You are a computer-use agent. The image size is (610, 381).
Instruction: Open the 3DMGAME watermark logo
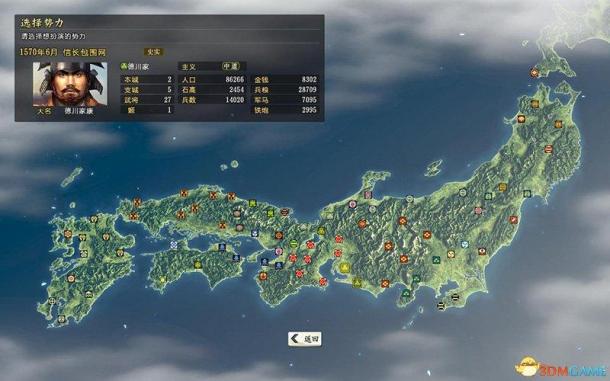point(560,367)
